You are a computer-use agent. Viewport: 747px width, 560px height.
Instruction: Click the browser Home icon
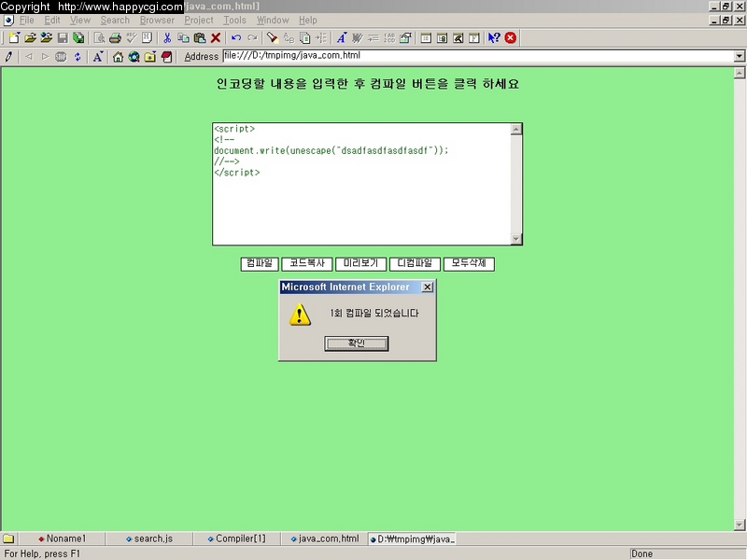[x=118, y=57]
